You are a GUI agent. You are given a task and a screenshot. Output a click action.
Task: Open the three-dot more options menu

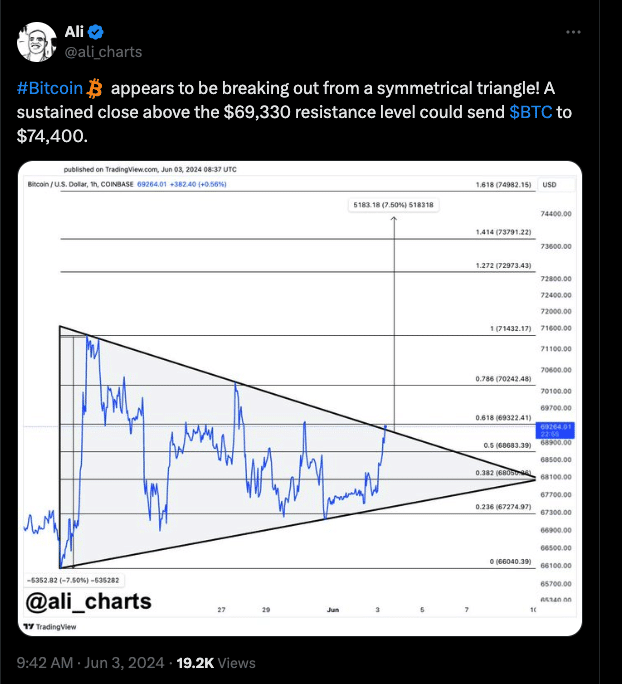[x=573, y=32]
